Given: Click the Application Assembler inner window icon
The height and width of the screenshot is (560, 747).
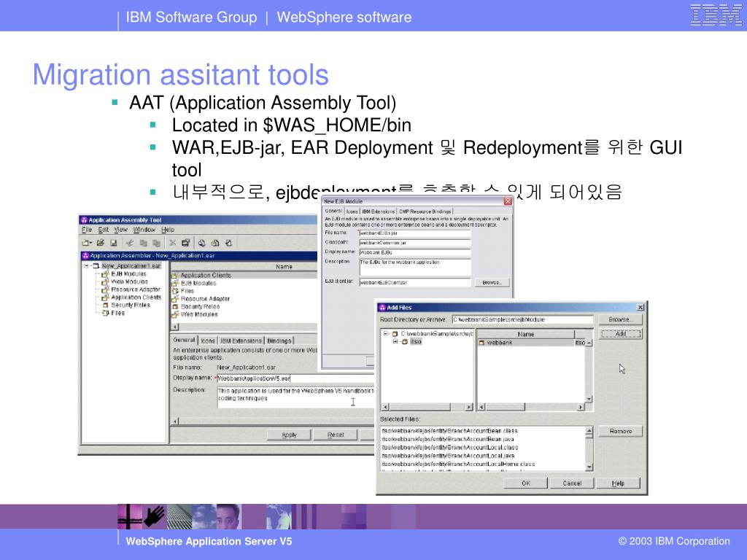Looking at the screenshot, I should [x=86, y=256].
